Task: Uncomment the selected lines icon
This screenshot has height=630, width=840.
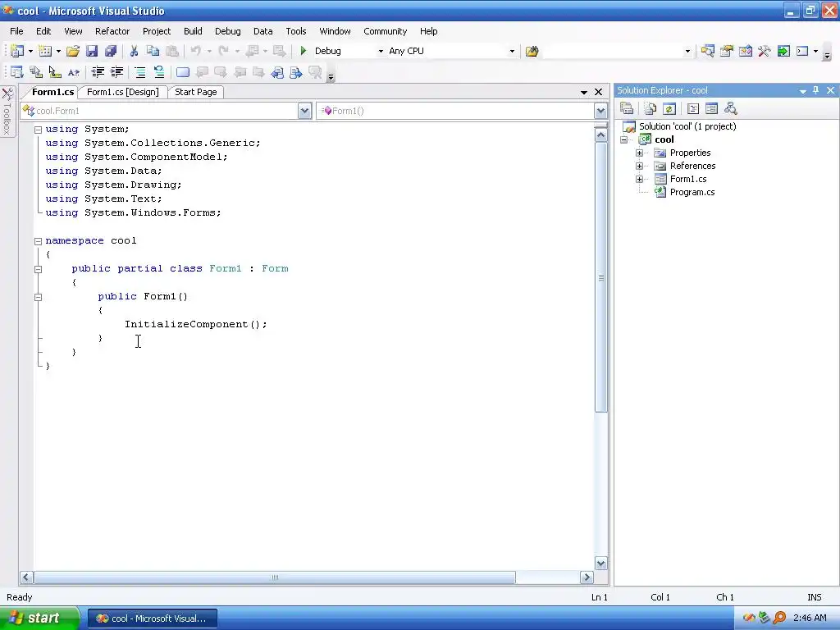Action: click(x=158, y=72)
